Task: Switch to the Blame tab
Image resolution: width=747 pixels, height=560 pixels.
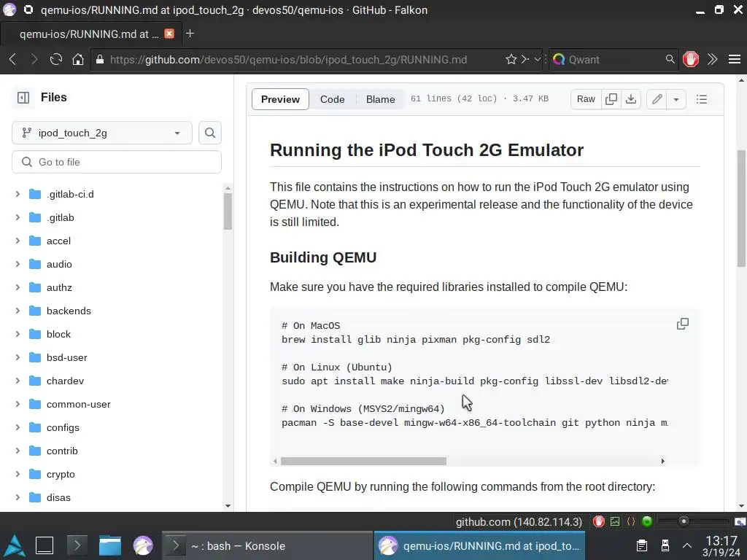Action: tap(380, 99)
